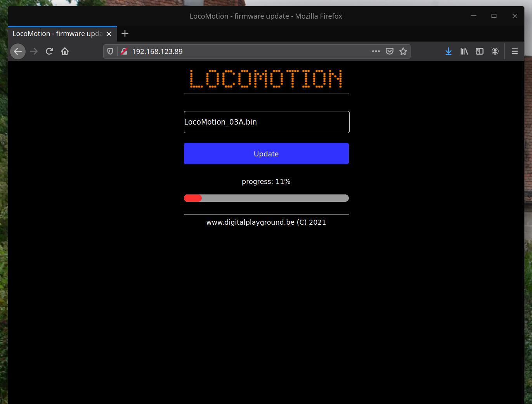
Task: Open the Firefox home page
Action: 65,51
